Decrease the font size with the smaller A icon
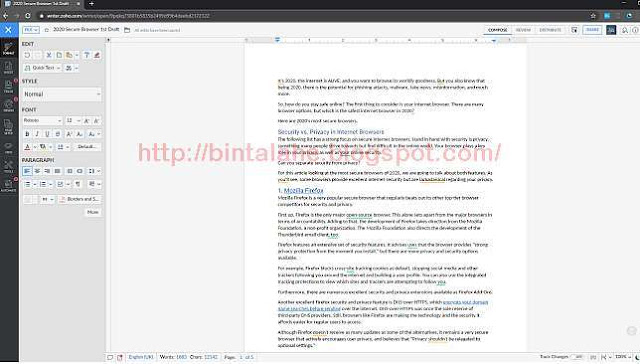This screenshot has height=364, width=640. click(96, 121)
